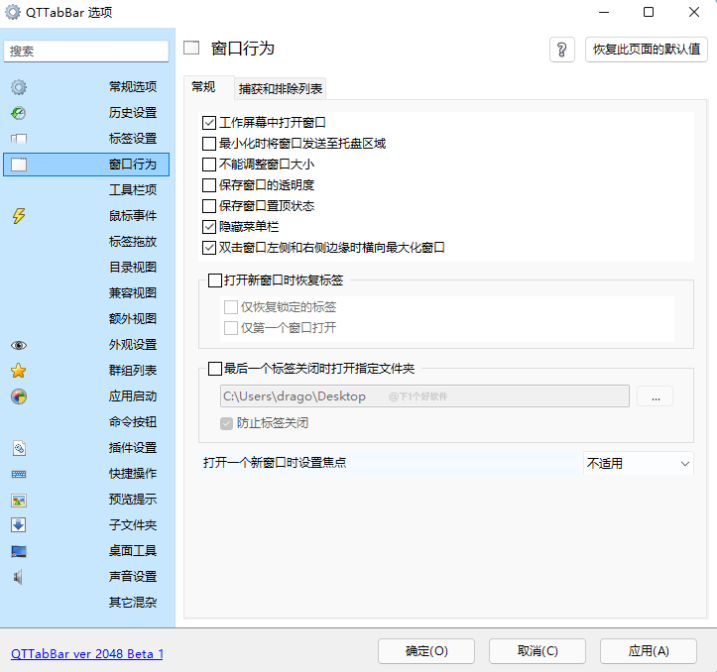Click the lightning bolt icon beside 鼠标事件
The image size is (717, 672).
(x=19, y=216)
